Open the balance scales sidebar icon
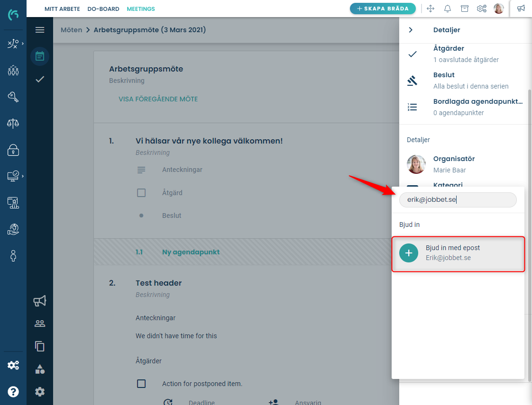Image resolution: width=532 pixels, height=405 pixels. 13,123
